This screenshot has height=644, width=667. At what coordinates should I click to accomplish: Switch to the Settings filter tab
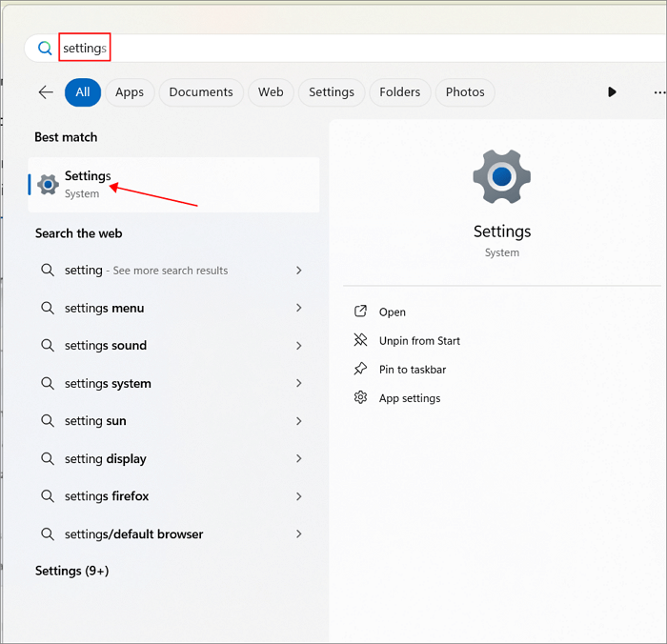332,91
